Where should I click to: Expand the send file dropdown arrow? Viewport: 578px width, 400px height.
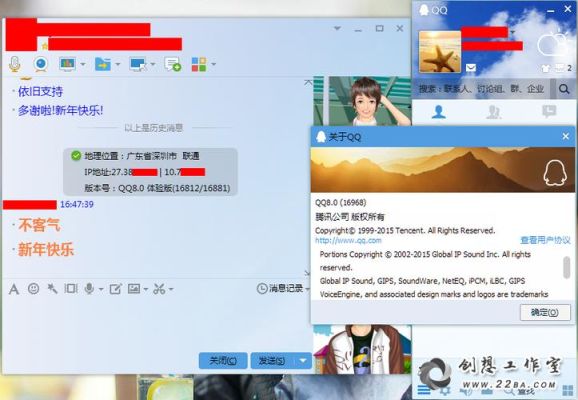[x=118, y=65]
